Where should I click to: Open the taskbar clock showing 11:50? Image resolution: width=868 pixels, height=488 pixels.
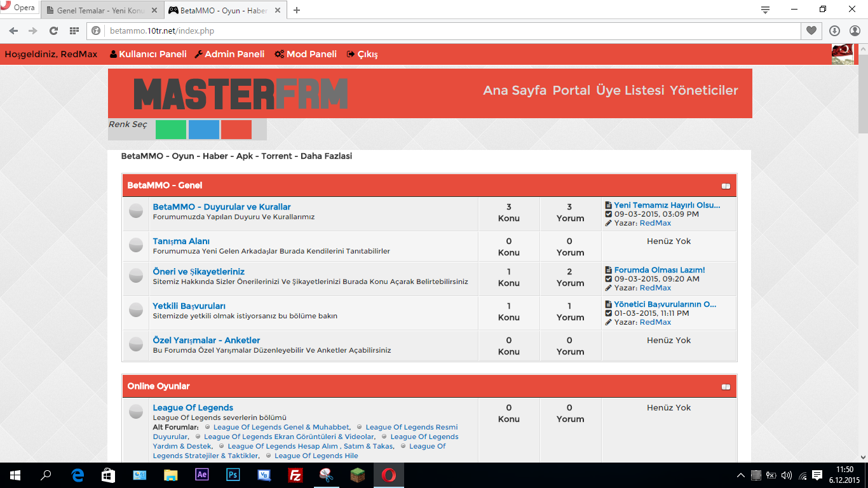point(845,475)
